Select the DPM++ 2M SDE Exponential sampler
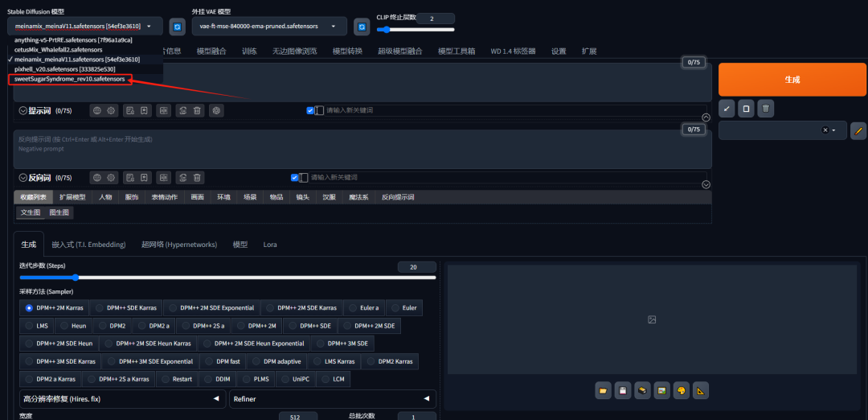 211,307
